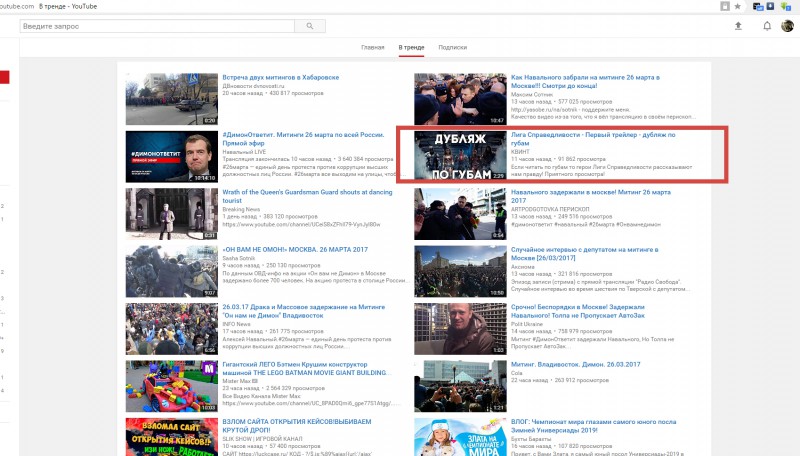Open "Навального задержали в москве!" video title
800x456 pixels.
[x=591, y=196]
